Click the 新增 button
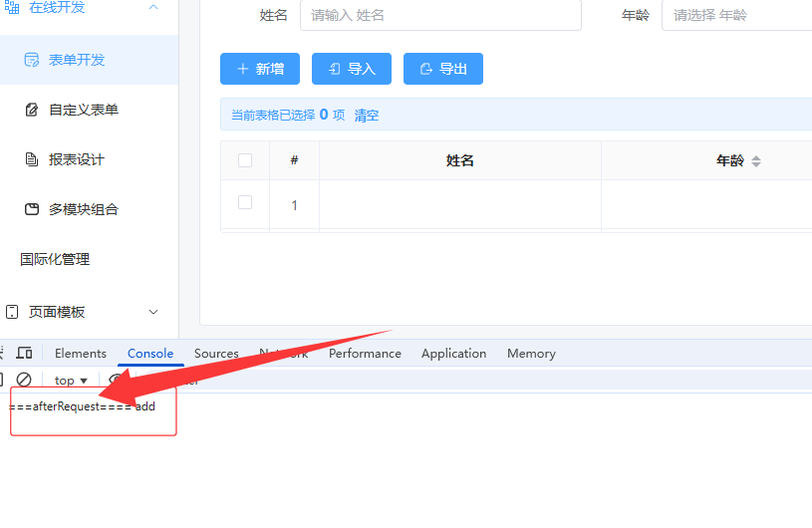The image size is (812, 528). pos(260,69)
